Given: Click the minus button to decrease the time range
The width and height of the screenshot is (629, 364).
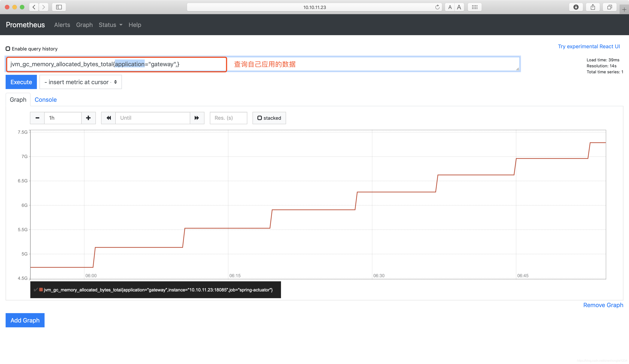Looking at the screenshot, I should coord(37,118).
